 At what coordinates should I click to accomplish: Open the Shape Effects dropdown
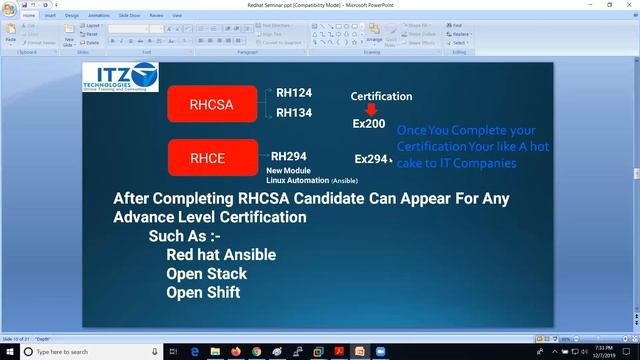pyautogui.click(x=419, y=42)
